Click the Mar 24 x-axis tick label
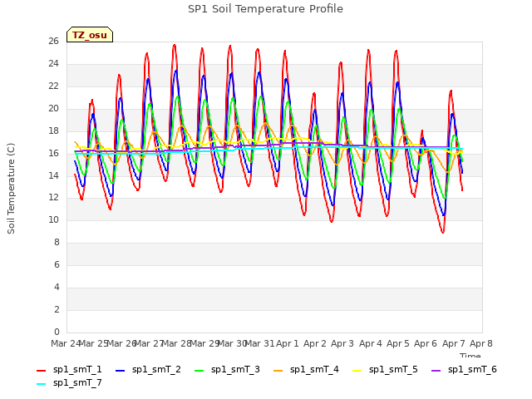Image resolution: width=532 pixels, height=399 pixels. coord(66,343)
